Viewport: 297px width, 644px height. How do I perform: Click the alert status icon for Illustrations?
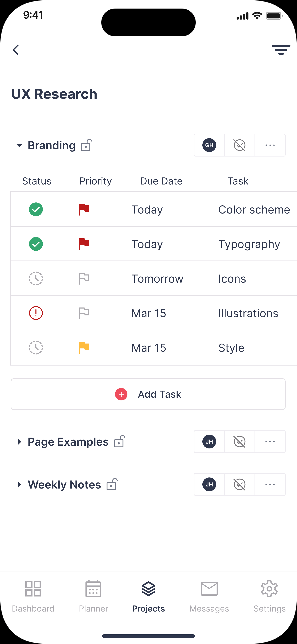(x=36, y=313)
